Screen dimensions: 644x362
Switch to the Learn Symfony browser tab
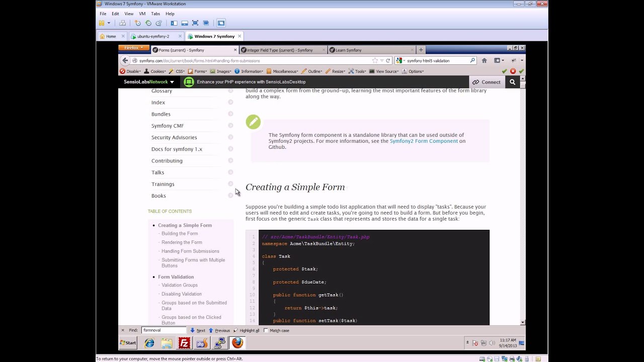[x=371, y=50]
